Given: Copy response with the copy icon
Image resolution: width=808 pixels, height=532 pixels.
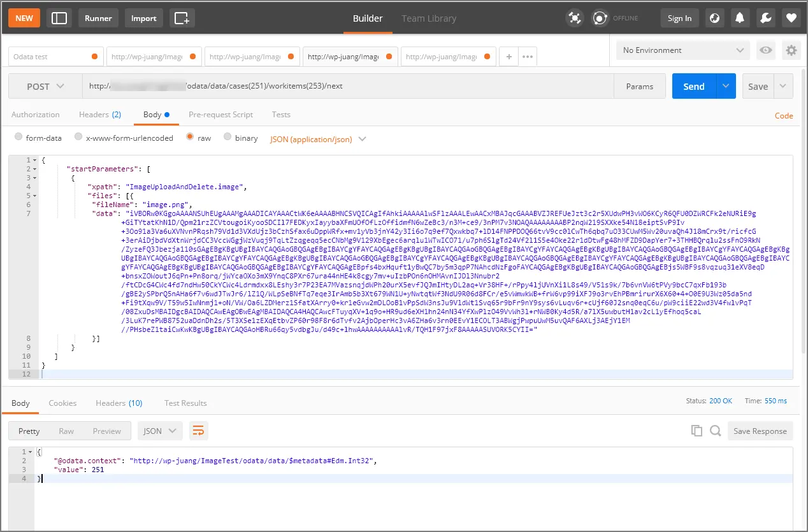Looking at the screenshot, I should click(x=697, y=431).
